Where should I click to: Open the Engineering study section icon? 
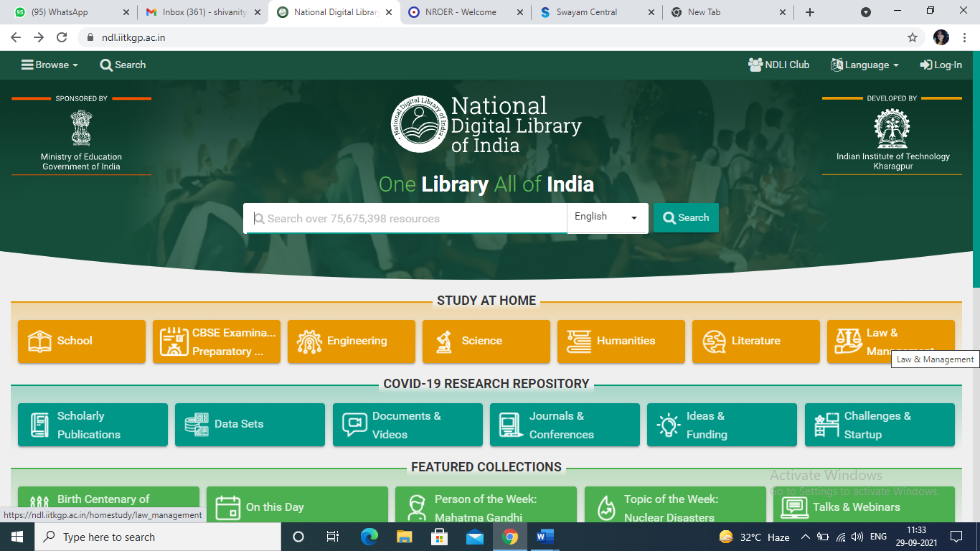pyautogui.click(x=309, y=341)
